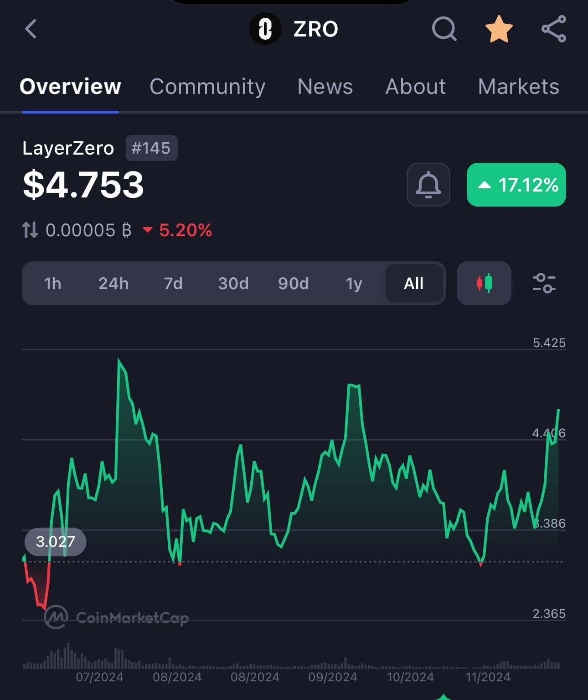This screenshot has height=700, width=588.
Task: Tap the $4.753 price value
Action: point(83,185)
